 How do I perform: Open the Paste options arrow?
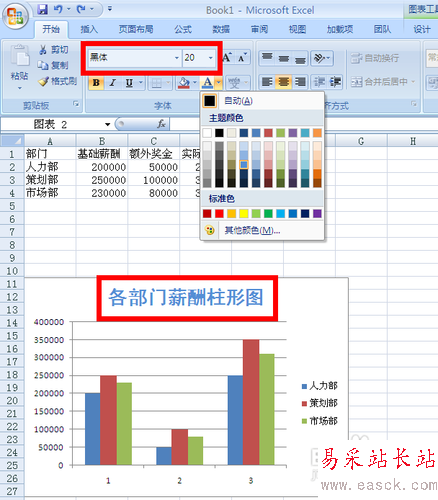(x=19, y=88)
